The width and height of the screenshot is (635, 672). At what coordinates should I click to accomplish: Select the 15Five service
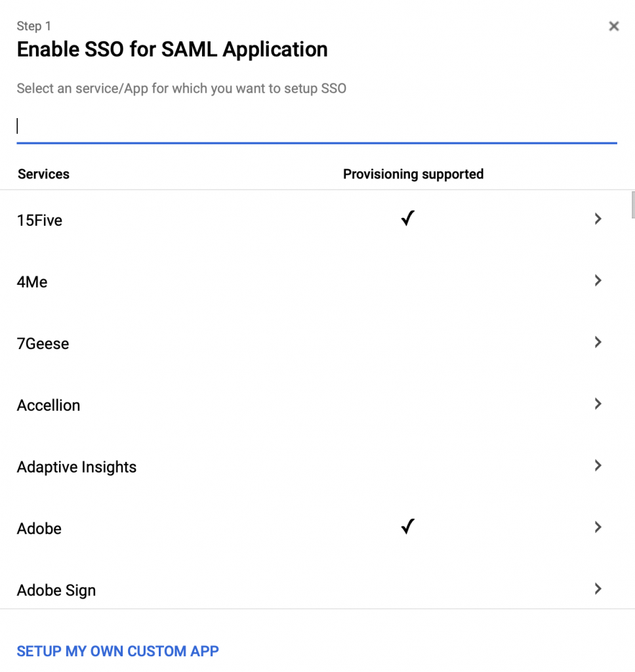[39, 220]
